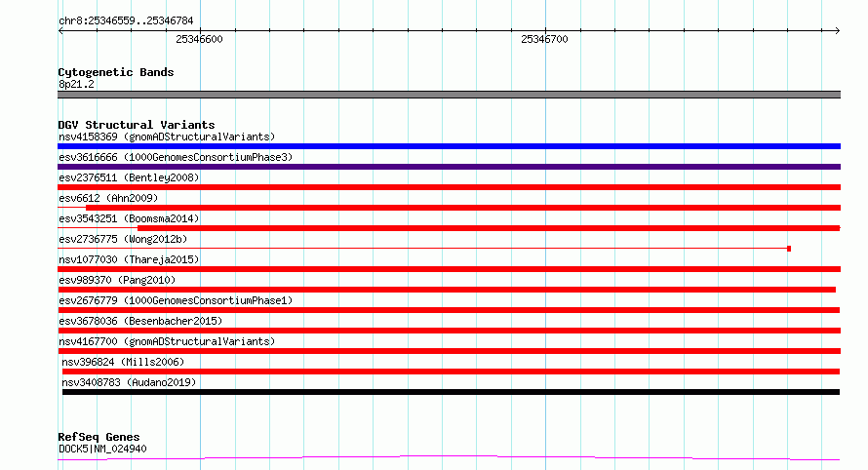Click the magenta DOCK5 gene line
The height and width of the screenshot is (470, 868).
tap(449, 457)
